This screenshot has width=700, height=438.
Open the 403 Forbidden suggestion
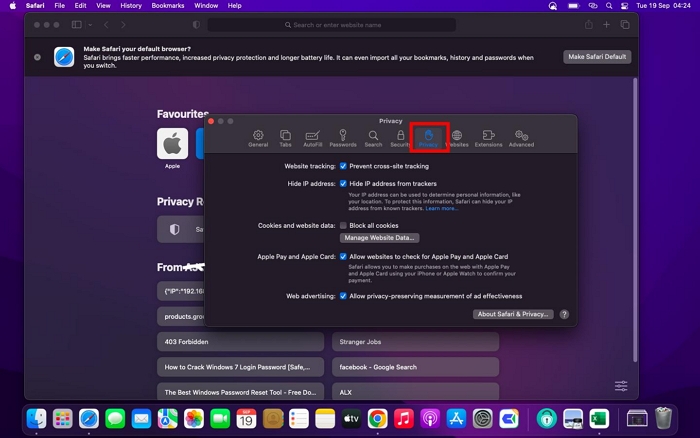(241, 342)
